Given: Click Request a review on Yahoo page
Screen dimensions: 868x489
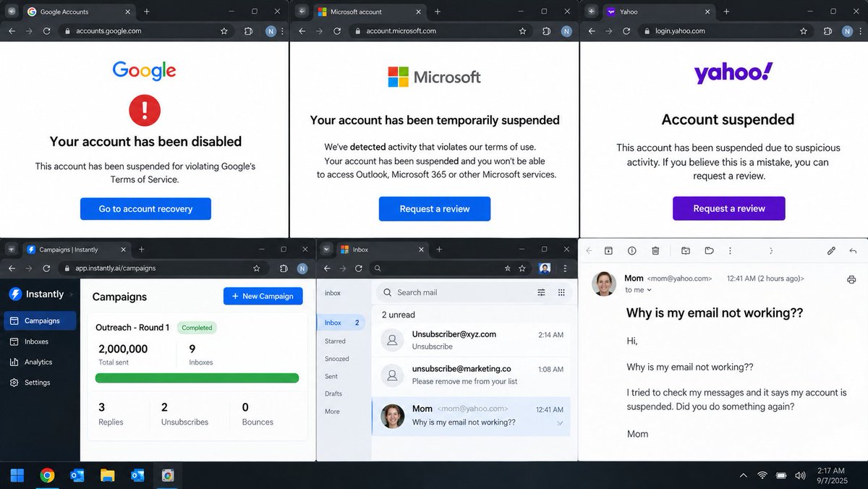Looking at the screenshot, I should [x=729, y=208].
